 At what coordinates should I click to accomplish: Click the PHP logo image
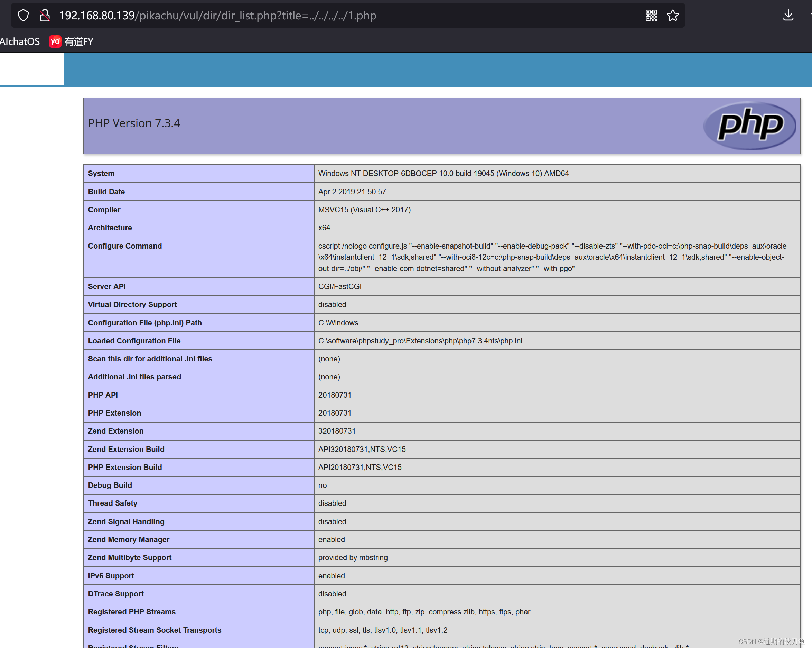(749, 126)
